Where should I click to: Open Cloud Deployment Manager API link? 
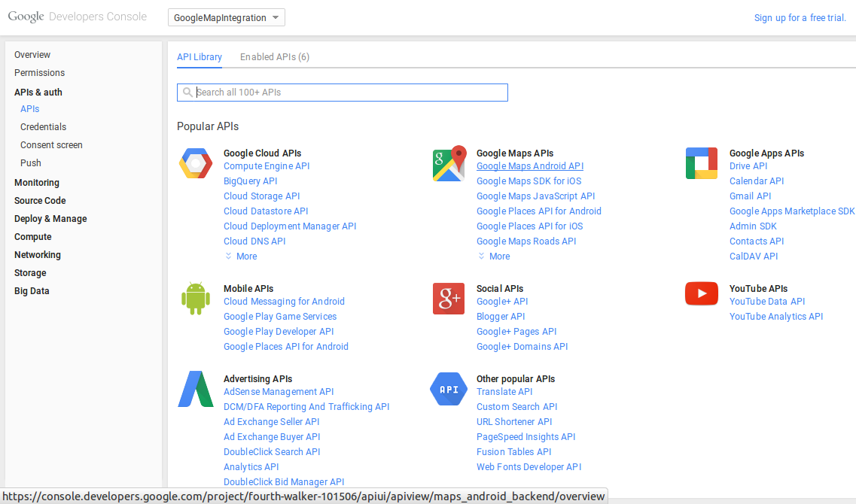pyautogui.click(x=290, y=226)
